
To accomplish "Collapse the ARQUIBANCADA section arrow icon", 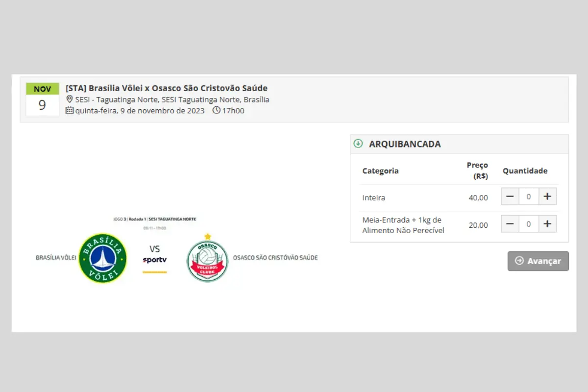I will tap(358, 144).
